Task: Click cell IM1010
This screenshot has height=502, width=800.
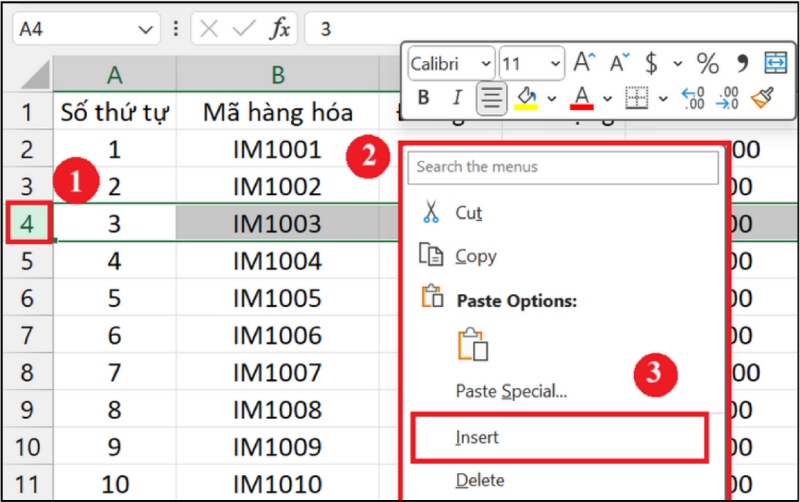Action: (278, 484)
